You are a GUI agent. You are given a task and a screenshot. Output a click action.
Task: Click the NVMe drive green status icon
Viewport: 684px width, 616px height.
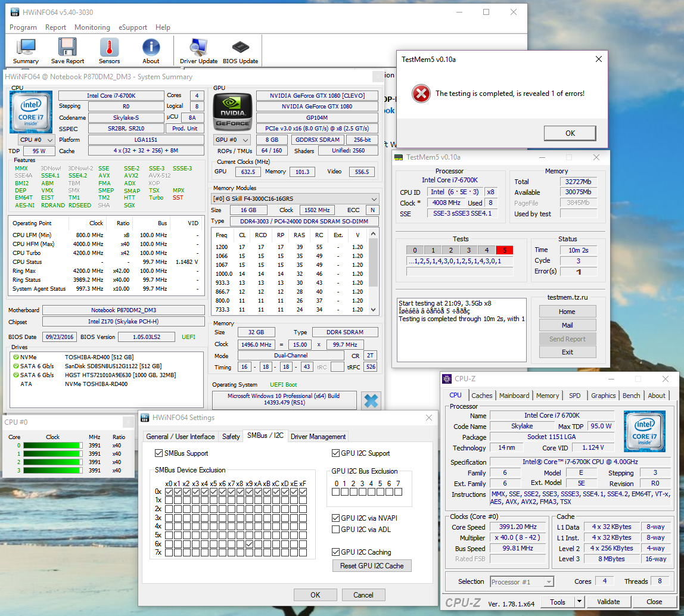(x=15, y=357)
